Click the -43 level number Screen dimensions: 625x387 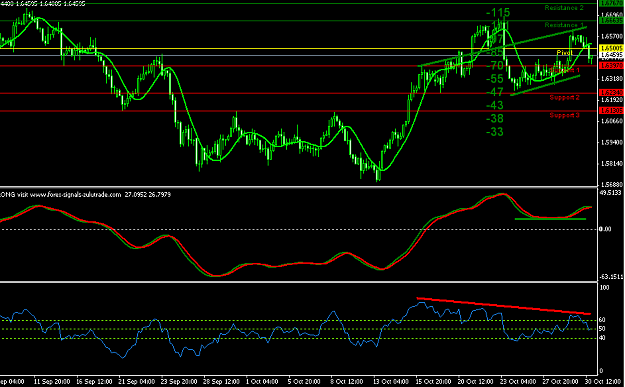coord(495,105)
